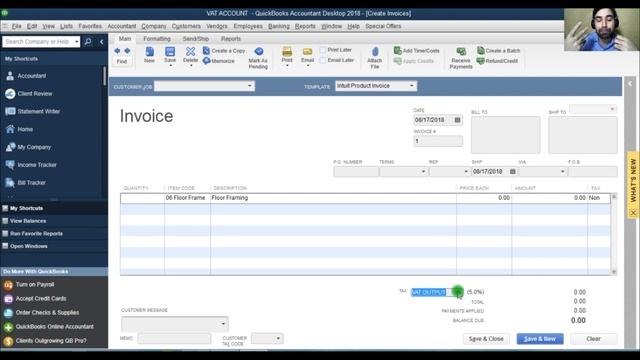Screen dimensions: 640x360
Task: Click Clear button
Action: (593, 339)
